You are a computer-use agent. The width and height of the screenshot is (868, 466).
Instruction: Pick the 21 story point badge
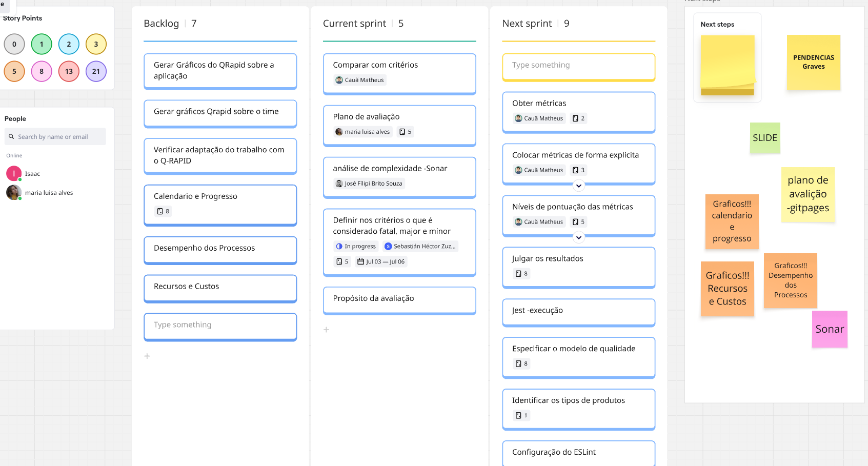point(96,71)
